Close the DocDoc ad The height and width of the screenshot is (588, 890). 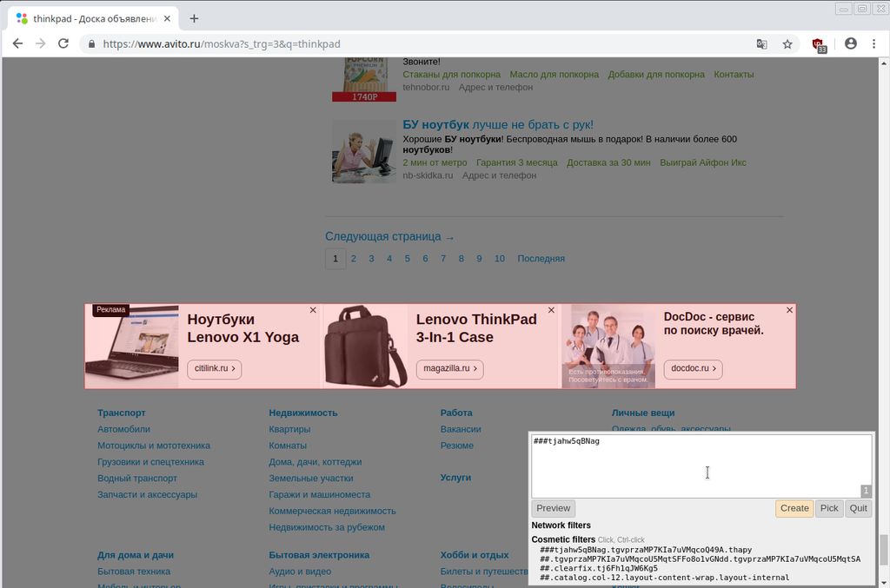[x=789, y=310]
